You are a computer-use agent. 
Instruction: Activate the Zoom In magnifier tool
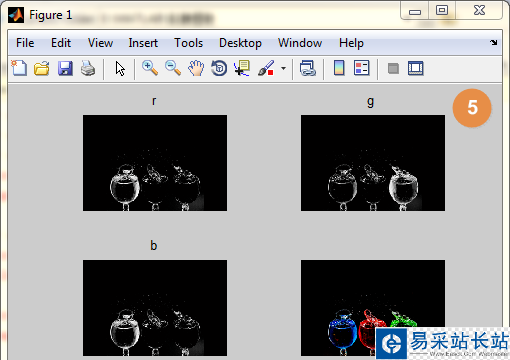pyautogui.click(x=150, y=68)
